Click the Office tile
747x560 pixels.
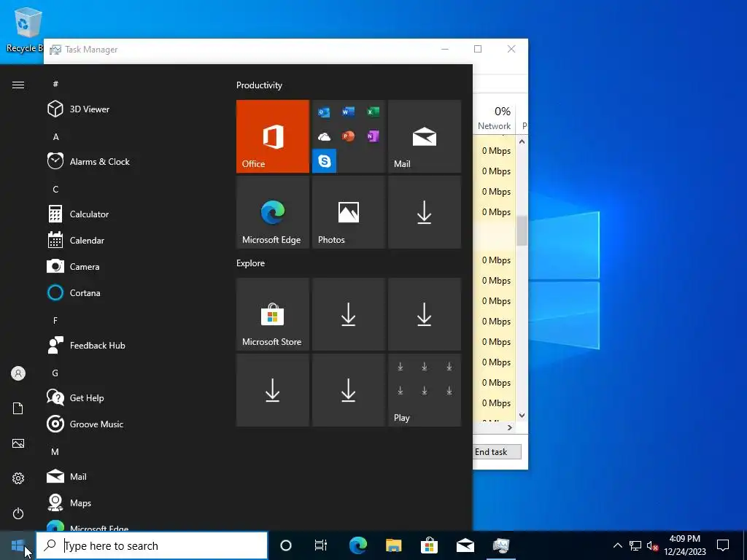click(273, 136)
